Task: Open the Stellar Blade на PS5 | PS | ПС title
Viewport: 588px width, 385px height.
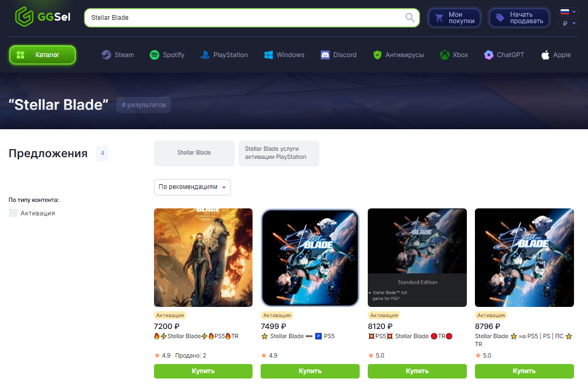Action: pos(524,340)
